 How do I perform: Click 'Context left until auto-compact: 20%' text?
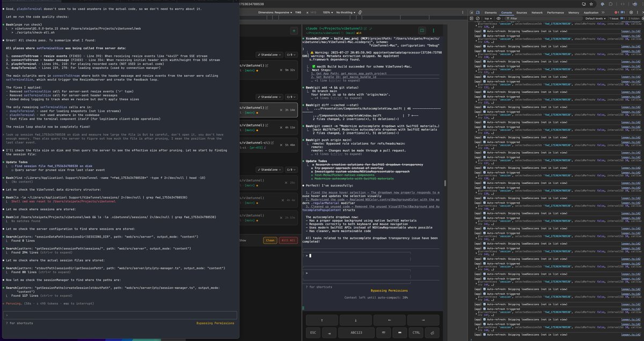coord(376,298)
